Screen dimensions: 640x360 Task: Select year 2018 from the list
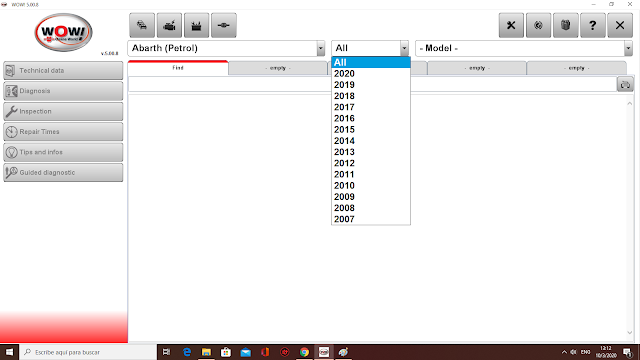371,96
